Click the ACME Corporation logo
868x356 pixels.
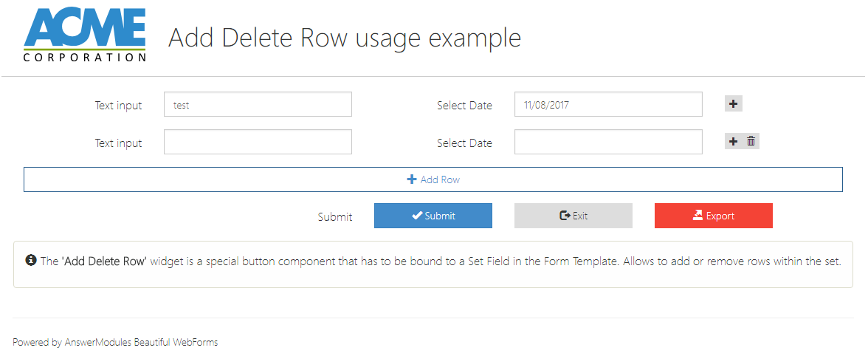pos(85,35)
